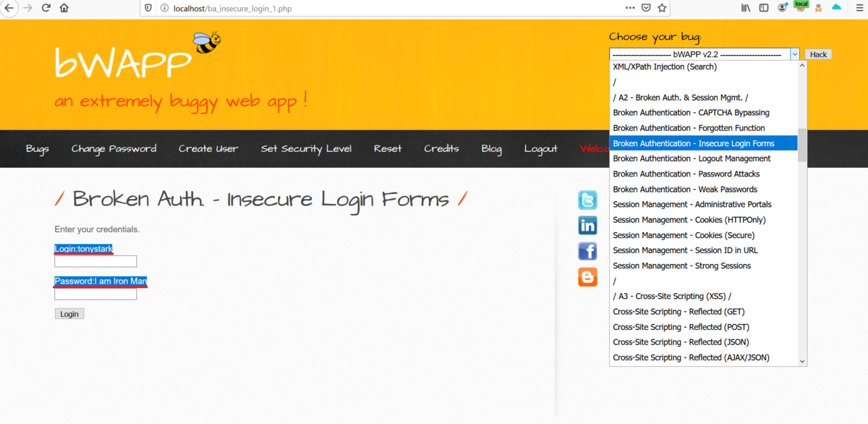The image size is (868, 424).
Task: Select Session Management - Cookies (Secure)
Action: tap(704, 235)
